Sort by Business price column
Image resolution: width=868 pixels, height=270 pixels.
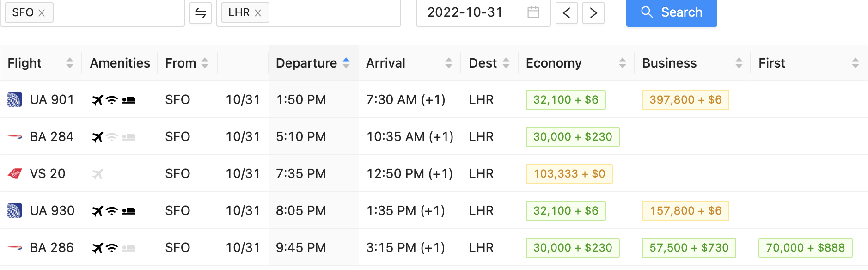[x=739, y=63]
